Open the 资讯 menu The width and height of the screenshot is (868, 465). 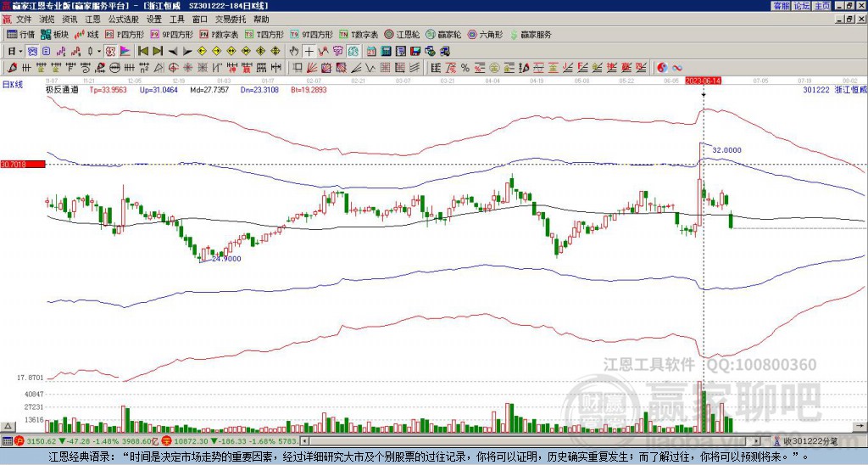[x=70, y=20]
